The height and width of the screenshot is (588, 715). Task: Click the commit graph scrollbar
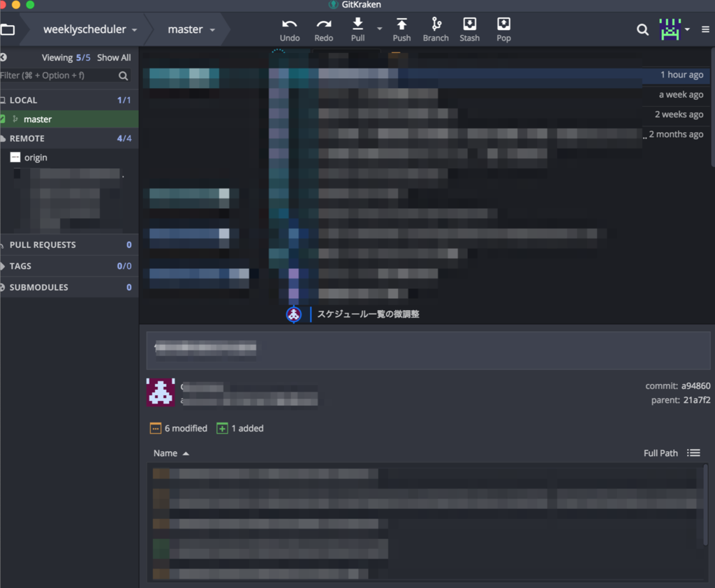[713, 108]
